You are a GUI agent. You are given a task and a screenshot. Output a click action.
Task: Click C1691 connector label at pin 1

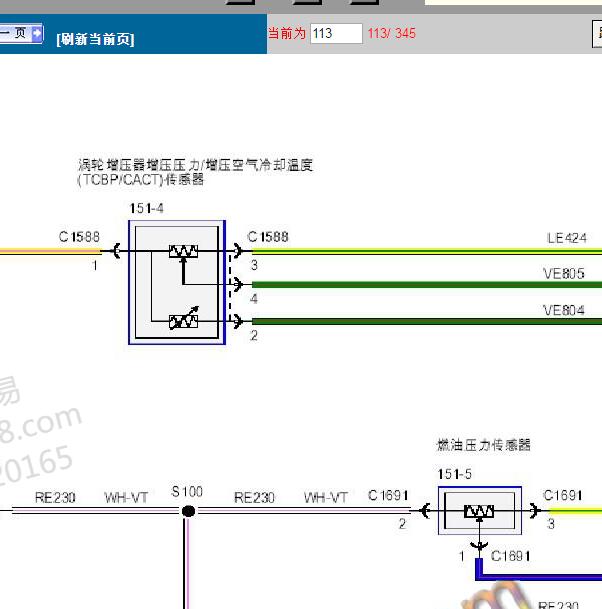pyautogui.click(x=511, y=556)
